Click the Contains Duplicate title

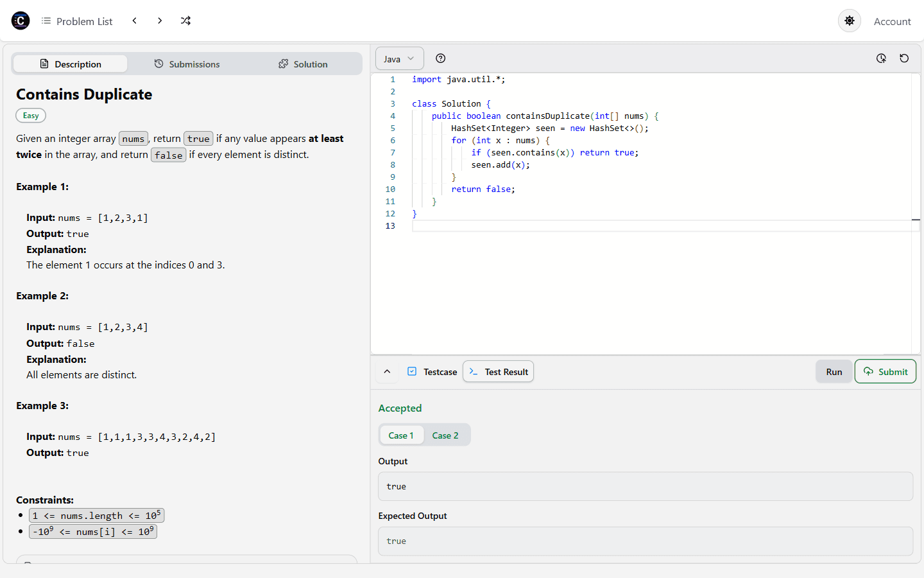84,94
